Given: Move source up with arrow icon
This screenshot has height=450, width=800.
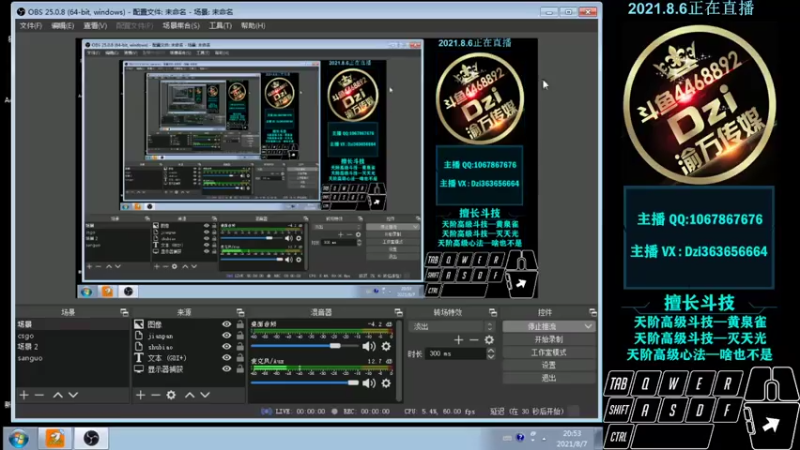Looking at the screenshot, I should click(x=190, y=395).
